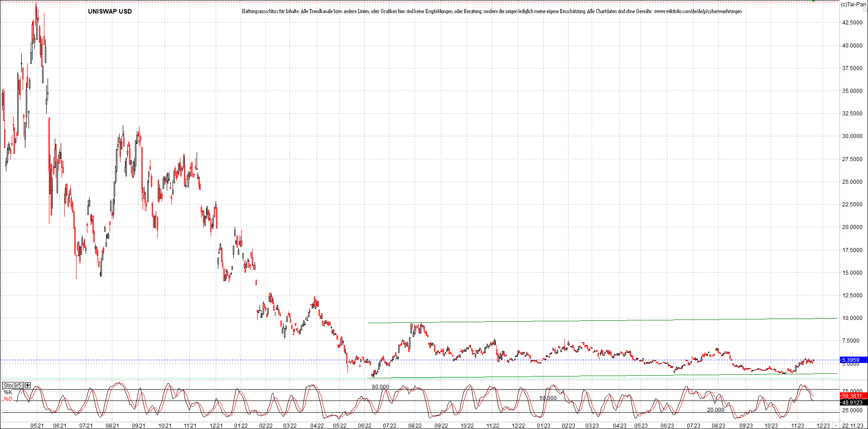Click the (c)Tai-Pan copyright label
The image size is (868, 429).
pos(854,5)
